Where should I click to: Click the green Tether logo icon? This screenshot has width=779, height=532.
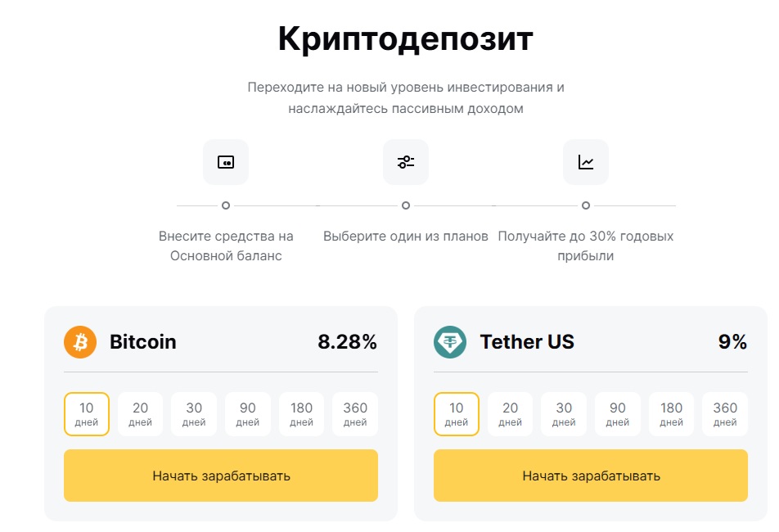tap(450, 342)
